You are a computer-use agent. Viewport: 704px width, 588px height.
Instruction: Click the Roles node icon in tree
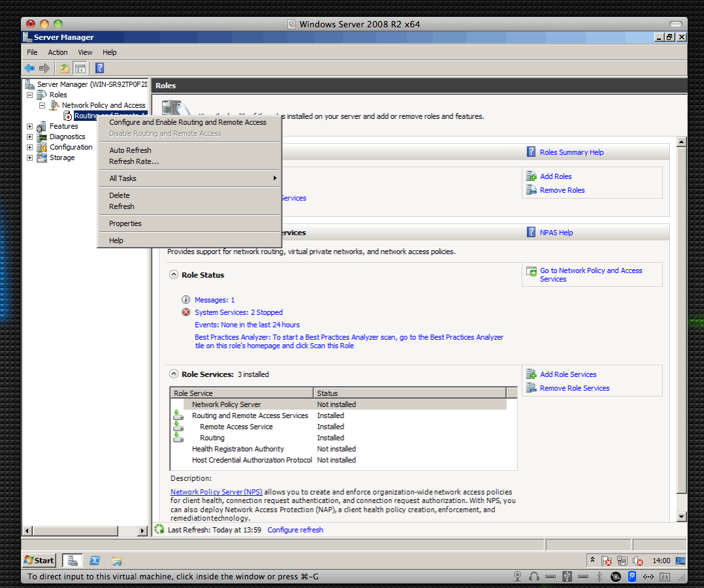(42, 95)
